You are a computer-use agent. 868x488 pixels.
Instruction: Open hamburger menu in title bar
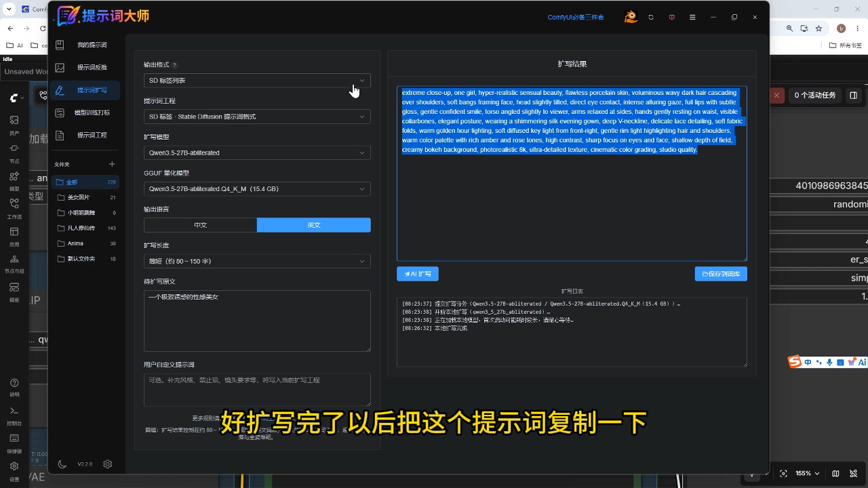click(692, 17)
